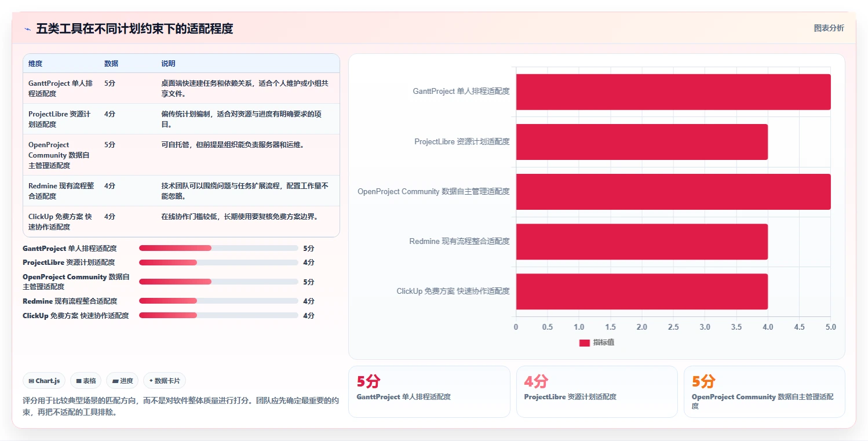Click 5分 beside OpenProject progress bar
This screenshot has height=441, width=868.
point(309,282)
